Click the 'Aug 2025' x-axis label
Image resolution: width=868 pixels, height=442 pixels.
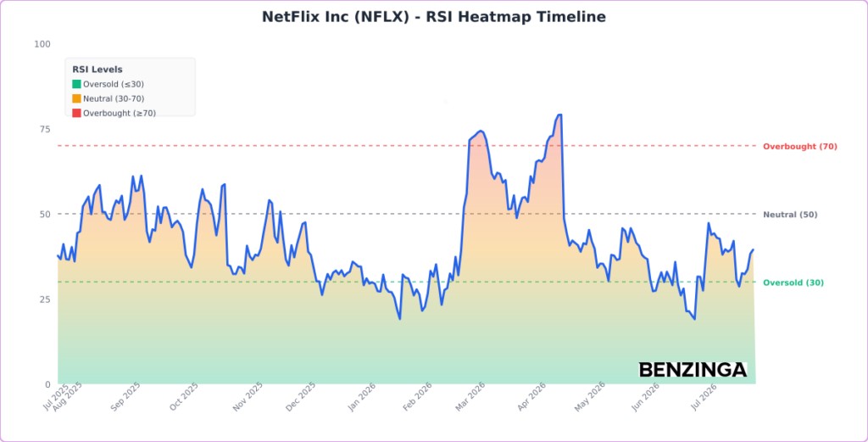[x=68, y=396]
